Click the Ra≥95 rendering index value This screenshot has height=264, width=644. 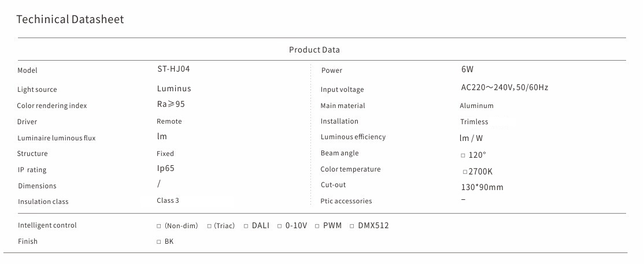click(x=171, y=105)
